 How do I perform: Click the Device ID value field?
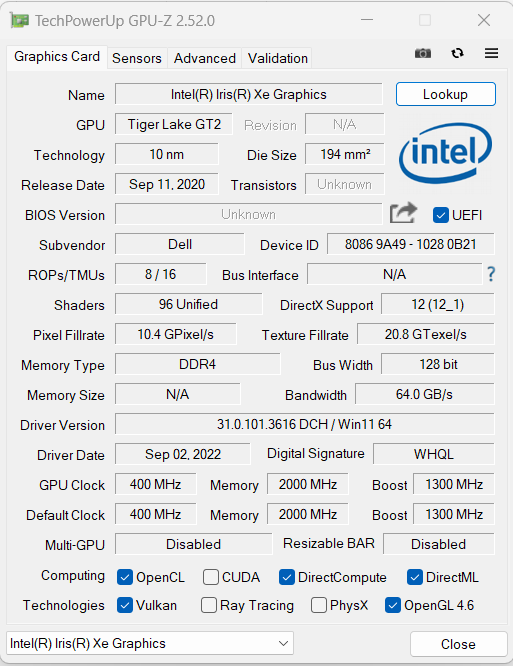[x=410, y=244]
